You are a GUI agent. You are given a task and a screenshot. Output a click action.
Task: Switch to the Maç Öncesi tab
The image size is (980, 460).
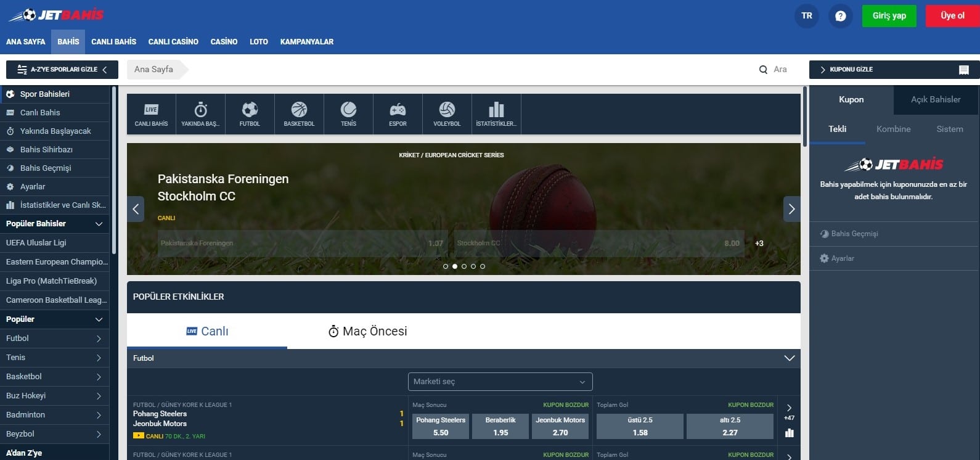(368, 331)
